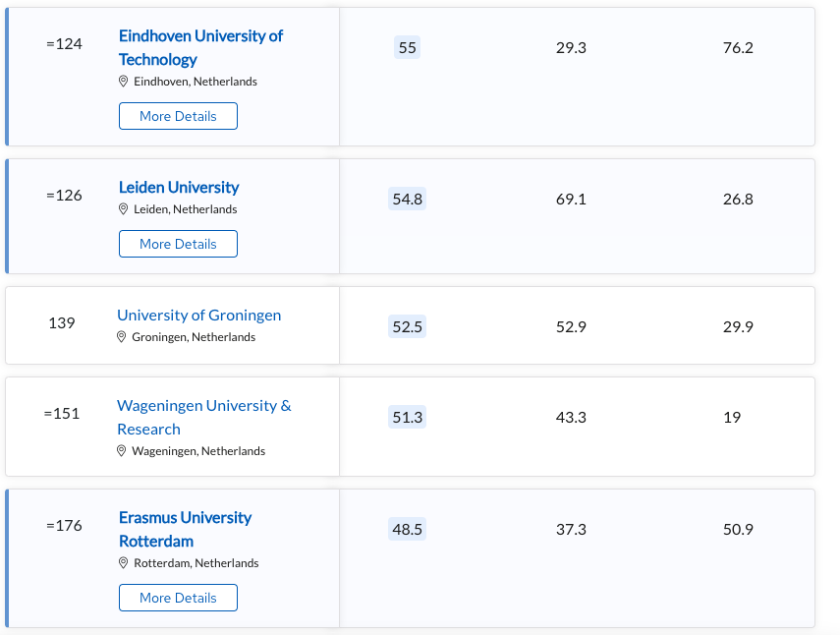Click More Details under Eindhoven University
This screenshot has height=635, width=840.
tap(178, 116)
